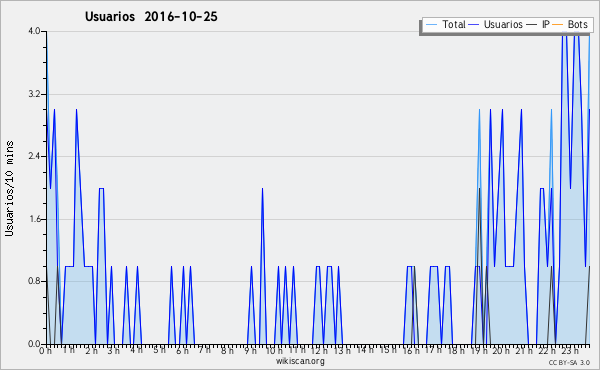Click the 'CC BY-SA 3.0' license text
Viewport: 600px width, 370px height.
pos(569,363)
